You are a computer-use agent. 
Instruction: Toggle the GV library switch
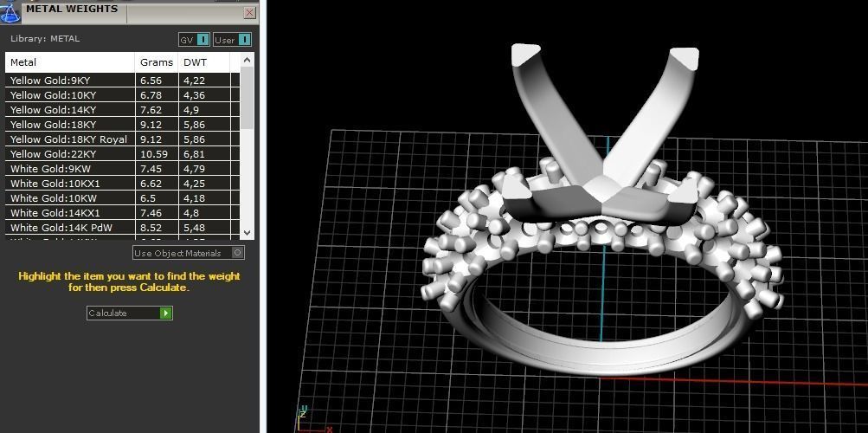195,40
